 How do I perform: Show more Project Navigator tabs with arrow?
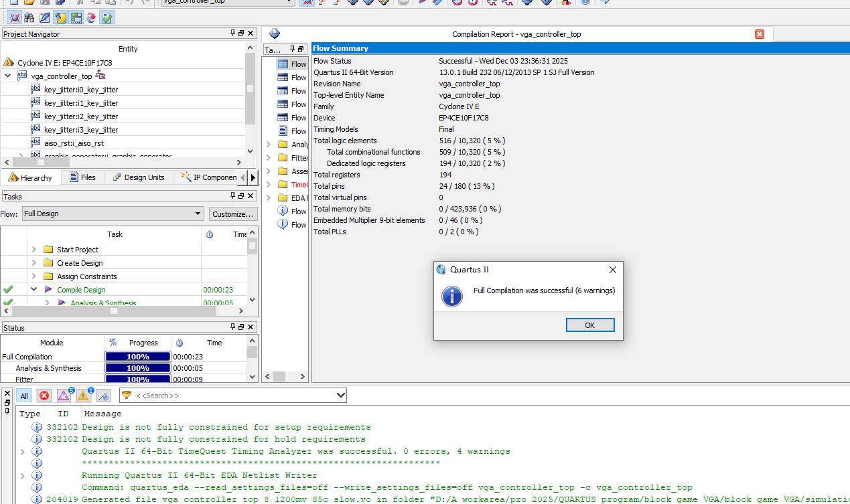(253, 177)
